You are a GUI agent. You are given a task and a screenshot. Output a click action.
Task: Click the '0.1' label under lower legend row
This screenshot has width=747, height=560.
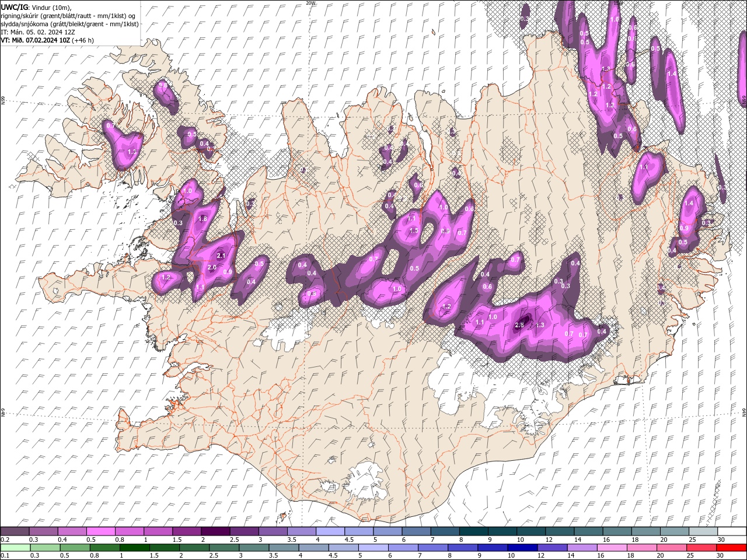(x=5, y=556)
